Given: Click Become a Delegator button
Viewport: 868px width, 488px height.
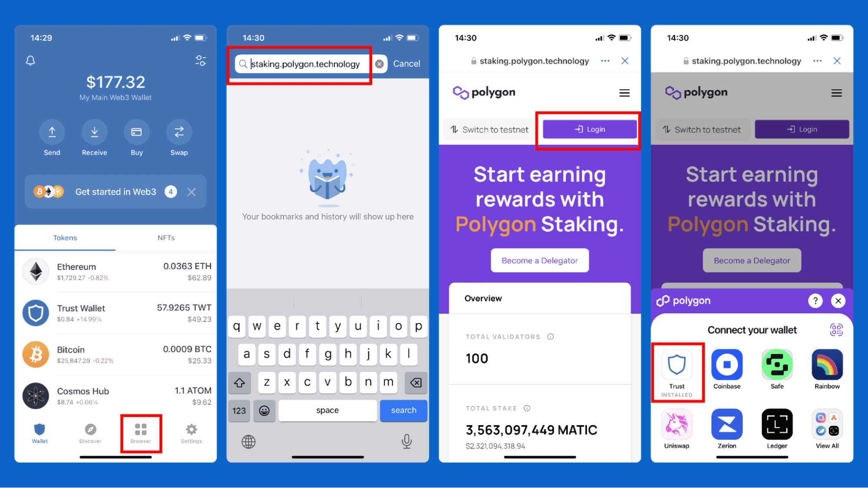Looking at the screenshot, I should (x=540, y=261).
